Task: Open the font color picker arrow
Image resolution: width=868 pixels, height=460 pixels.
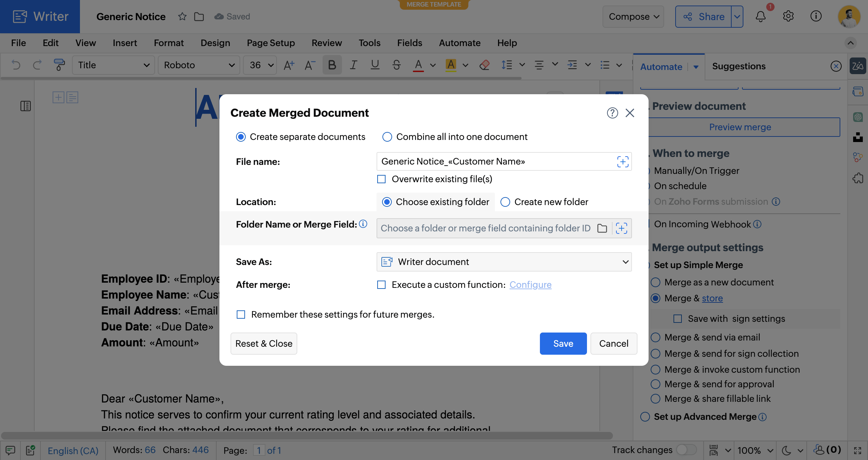Action: pyautogui.click(x=433, y=65)
